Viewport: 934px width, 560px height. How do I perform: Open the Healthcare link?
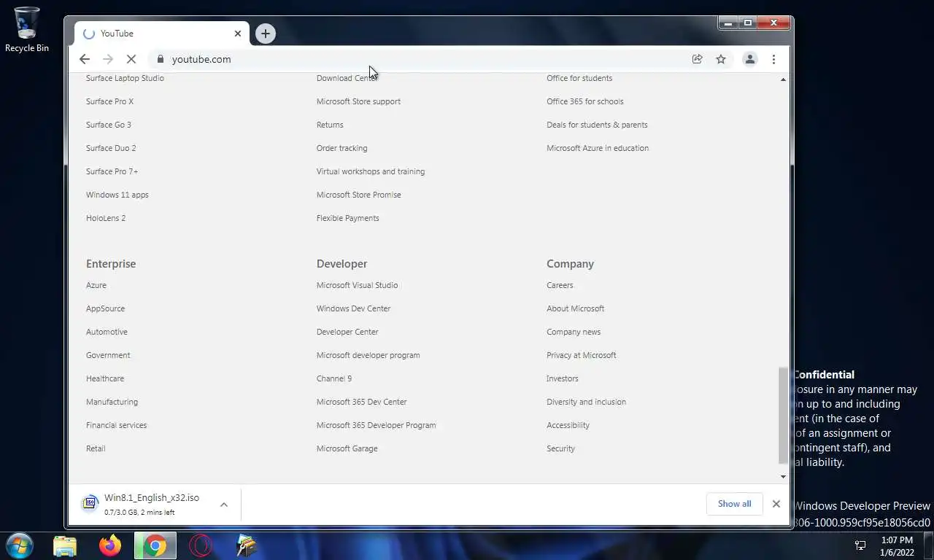tap(105, 378)
